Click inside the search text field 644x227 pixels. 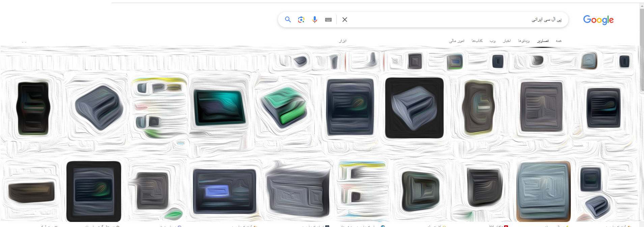[439, 20]
